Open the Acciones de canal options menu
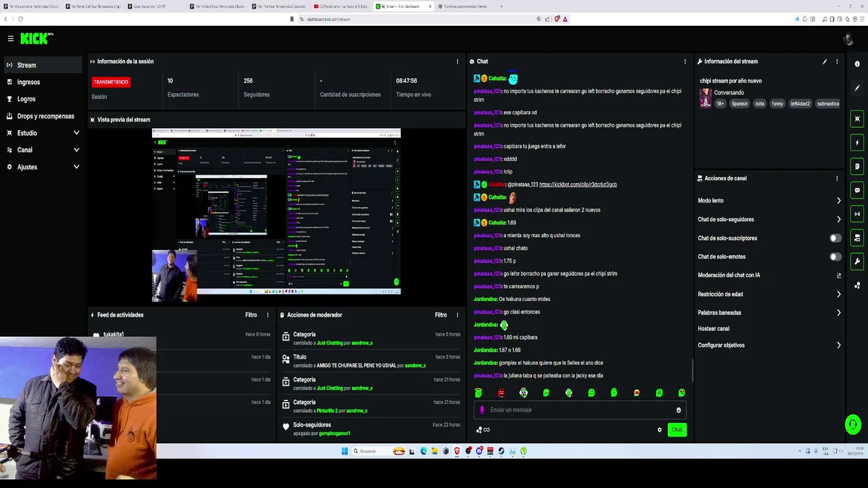This screenshot has height=488, width=868. click(x=837, y=178)
